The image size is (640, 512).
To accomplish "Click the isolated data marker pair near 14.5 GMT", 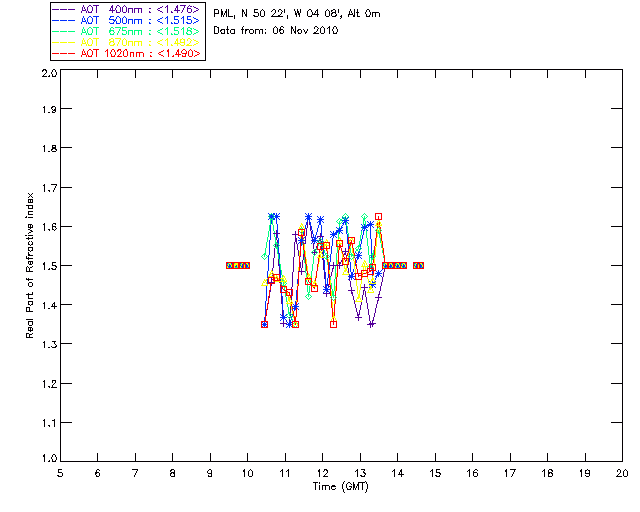I will tap(418, 265).
